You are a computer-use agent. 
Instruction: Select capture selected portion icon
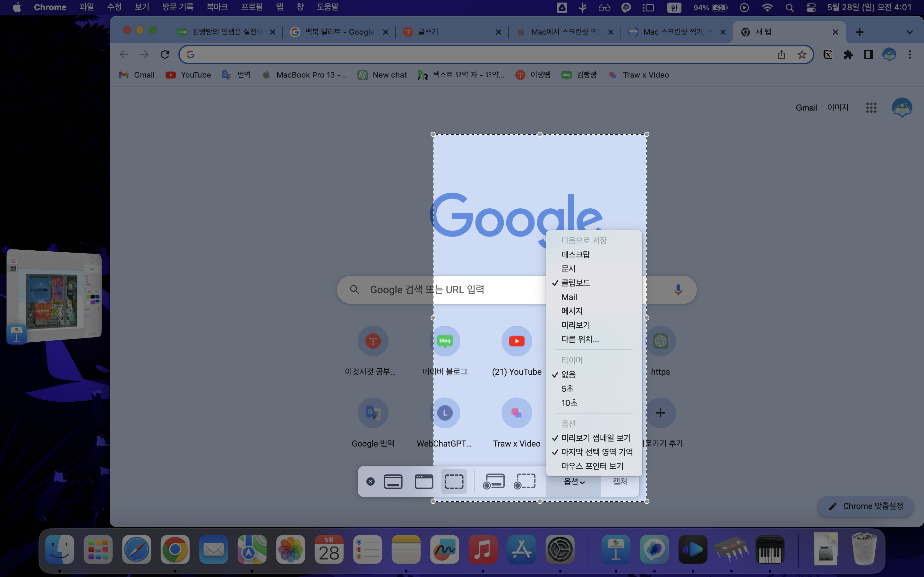[454, 481]
